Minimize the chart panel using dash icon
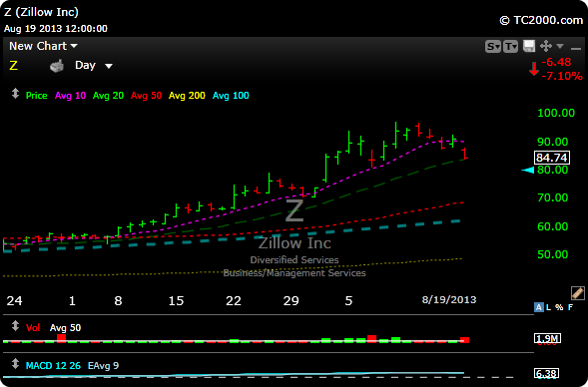The height and width of the screenshot is (387, 588). (x=575, y=48)
